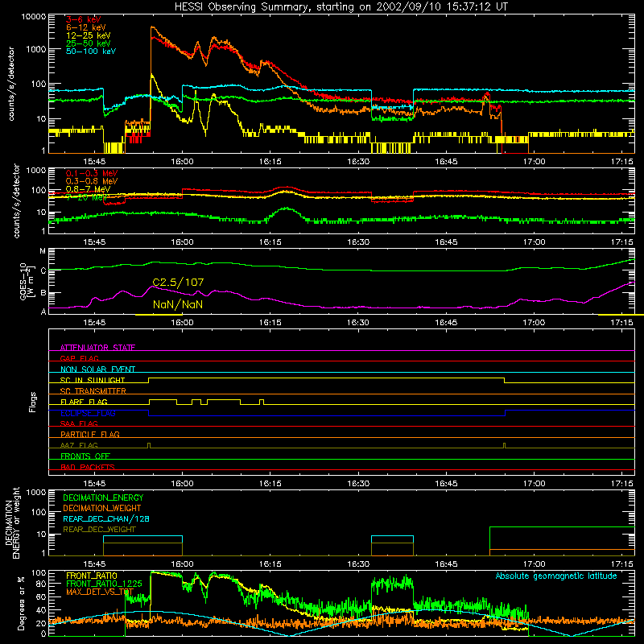Select the first FLARE_FLAG raised pulse segment
This screenshot has height=644, width=644.
point(163,400)
